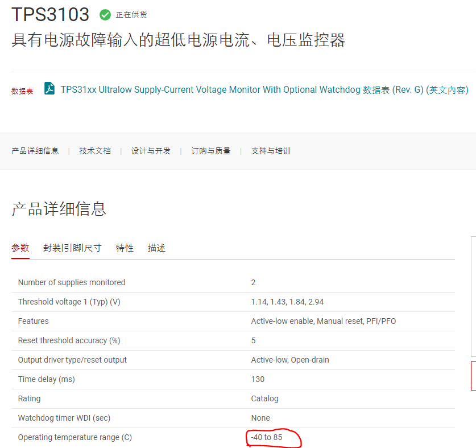Click the red 数据表 label
The image size is (476, 448).
[22, 91]
